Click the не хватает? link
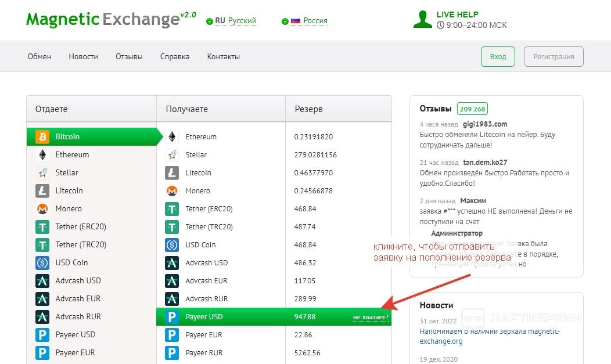This screenshot has width=611, height=364. coord(371,318)
